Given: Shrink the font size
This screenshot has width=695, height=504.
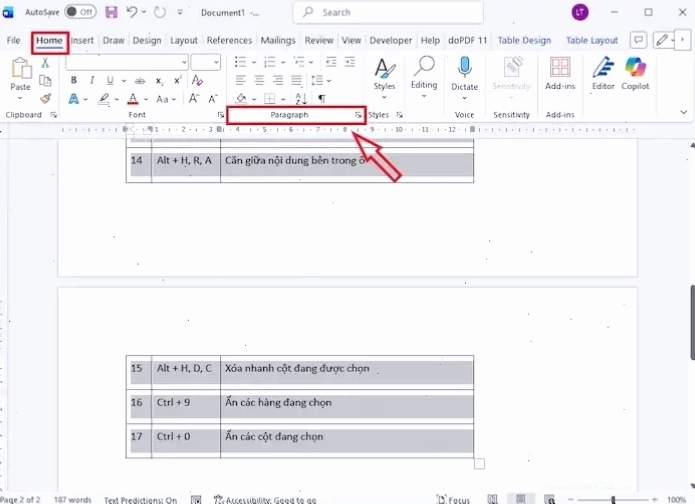Looking at the screenshot, I should (213, 98).
